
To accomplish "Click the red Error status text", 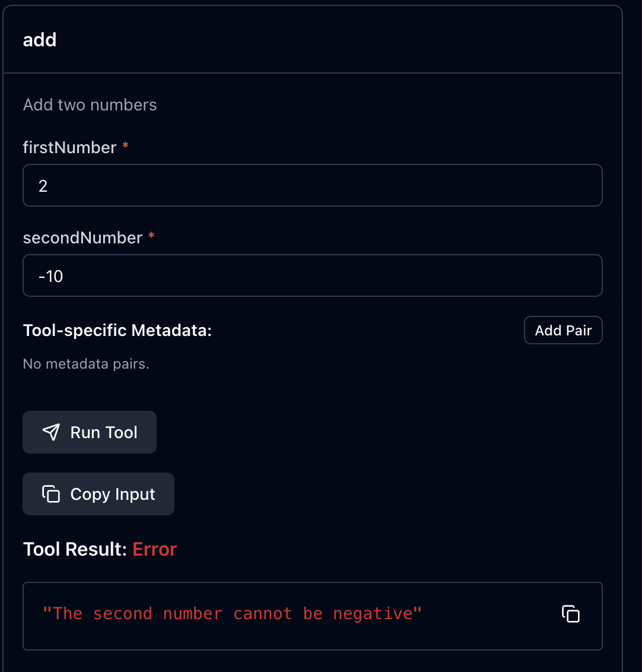I will (x=155, y=549).
